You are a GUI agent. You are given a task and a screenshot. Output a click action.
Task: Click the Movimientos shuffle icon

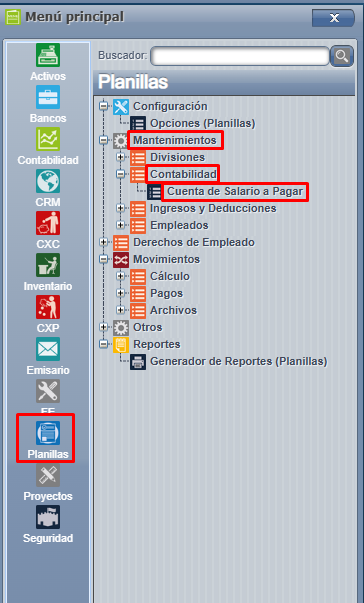point(121,260)
